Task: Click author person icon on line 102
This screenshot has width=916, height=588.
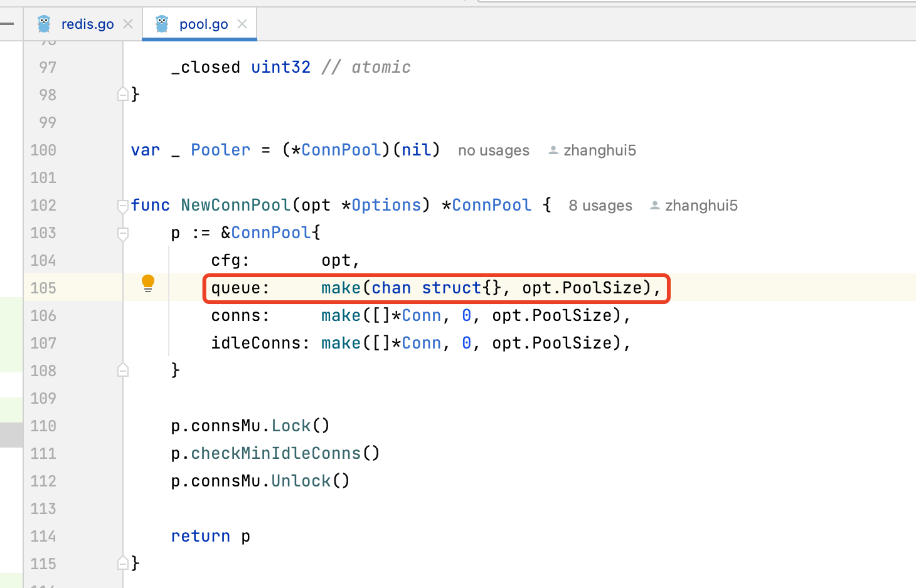Action: point(654,206)
